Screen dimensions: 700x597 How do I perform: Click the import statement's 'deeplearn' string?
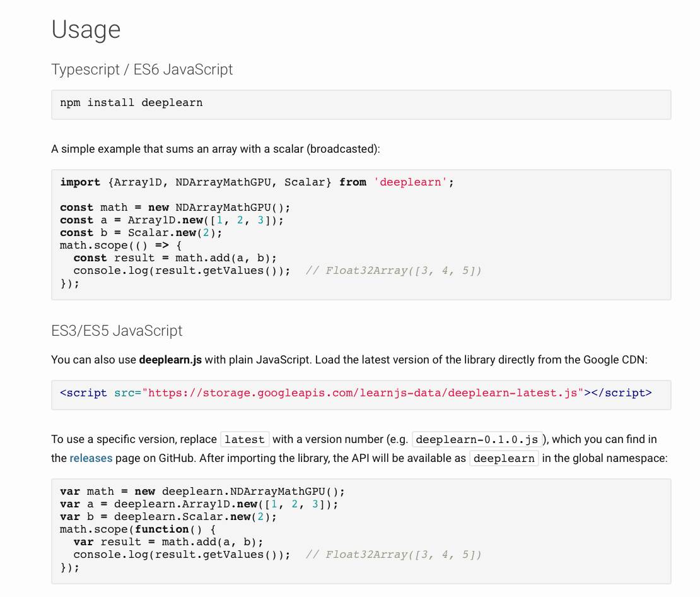(410, 182)
